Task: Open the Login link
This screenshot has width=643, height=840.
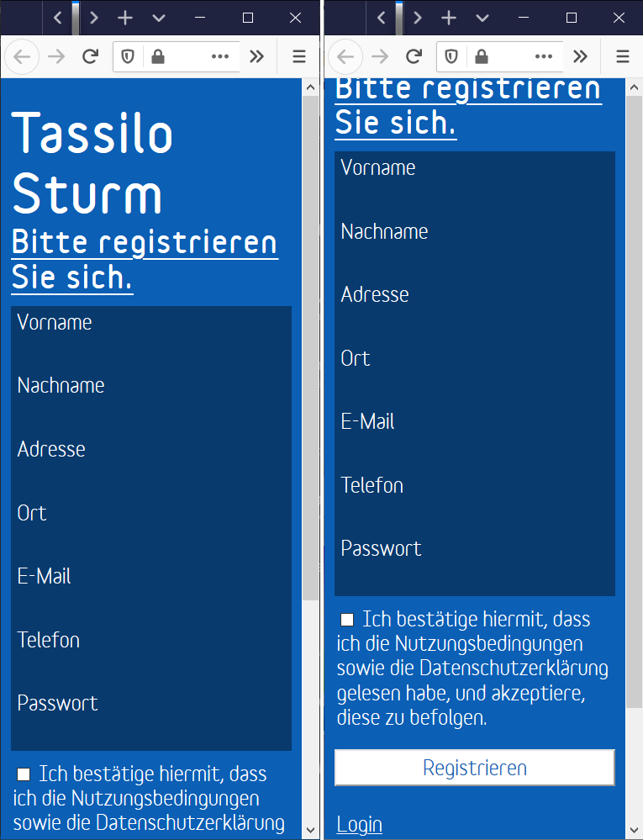Action: coord(359,824)
